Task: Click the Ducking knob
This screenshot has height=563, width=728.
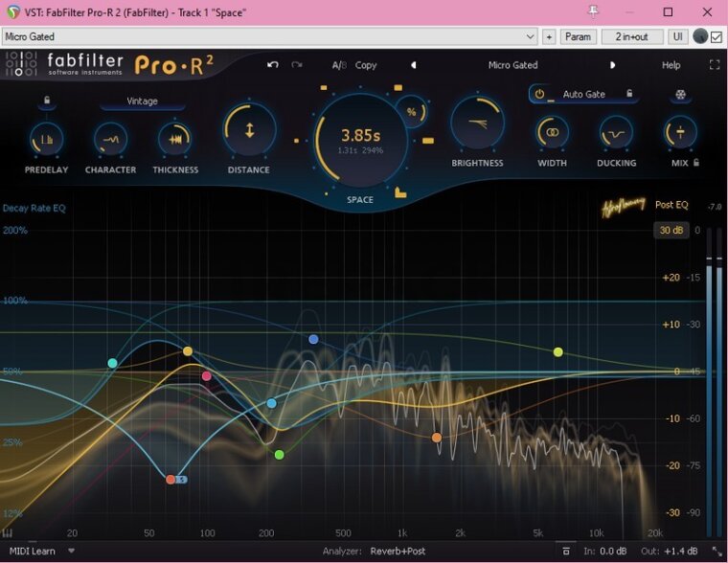Action: tap(616, 132)
